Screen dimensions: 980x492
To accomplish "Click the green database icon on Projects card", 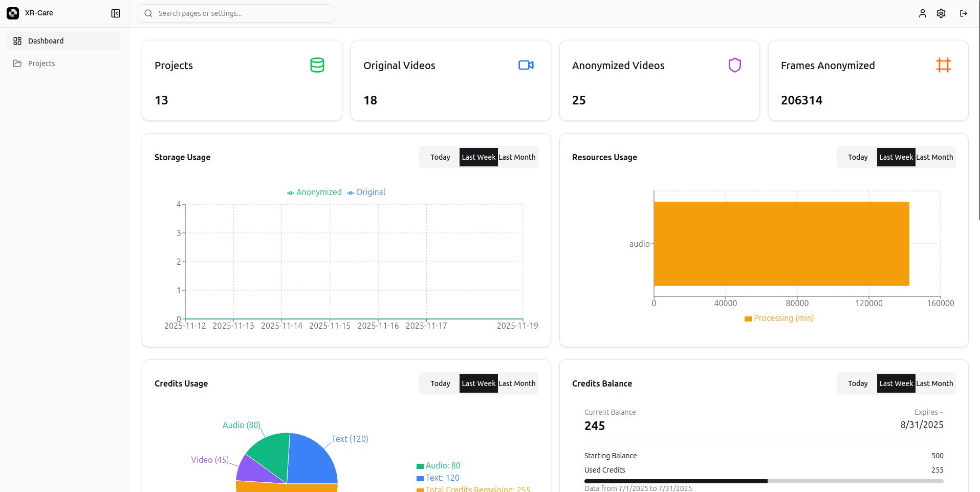I will tap(317, 65).
